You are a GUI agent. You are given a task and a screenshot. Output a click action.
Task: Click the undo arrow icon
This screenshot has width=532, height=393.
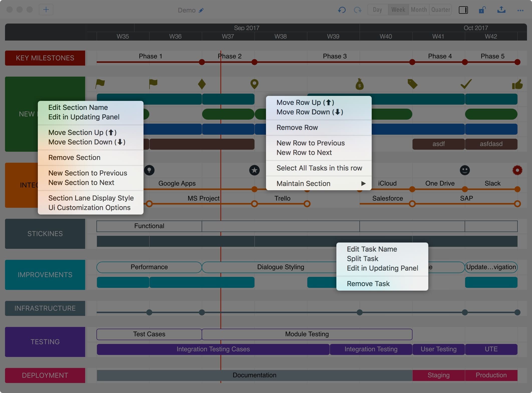(x=342, y=10)
